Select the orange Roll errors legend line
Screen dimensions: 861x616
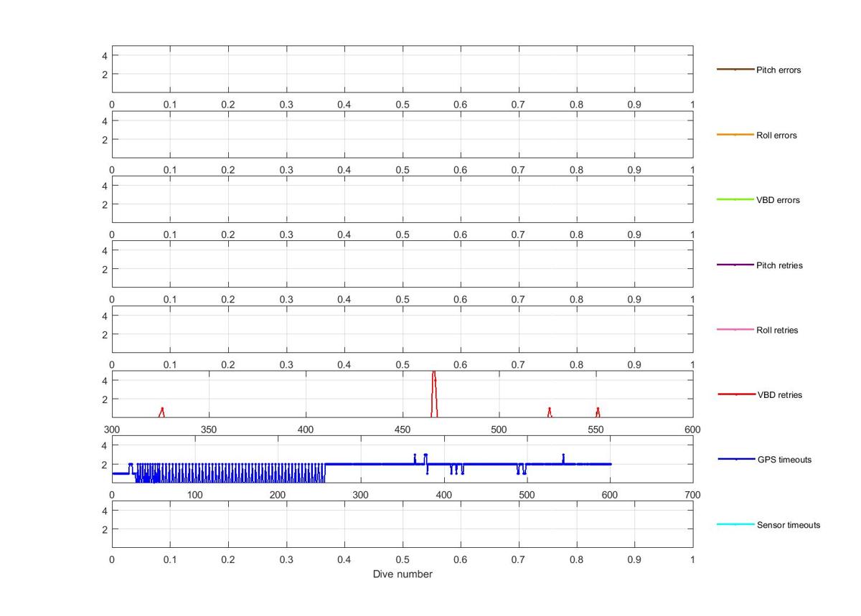(x=735, y=135)
